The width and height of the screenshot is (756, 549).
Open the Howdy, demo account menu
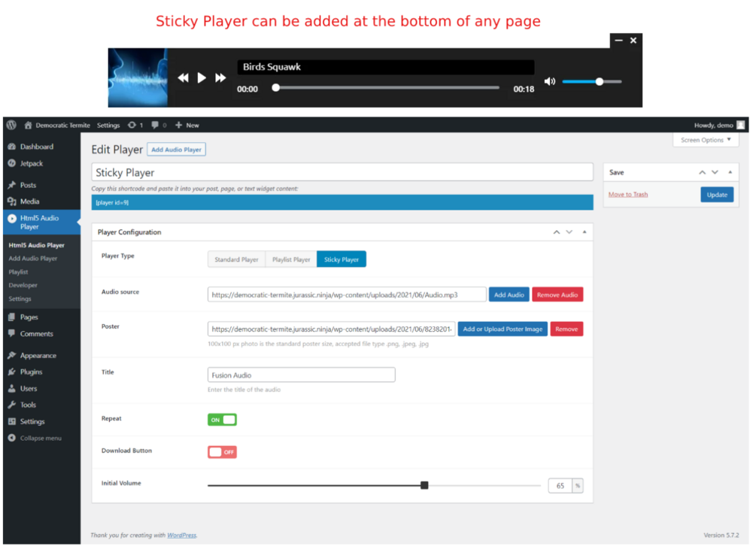click(719, 126)
